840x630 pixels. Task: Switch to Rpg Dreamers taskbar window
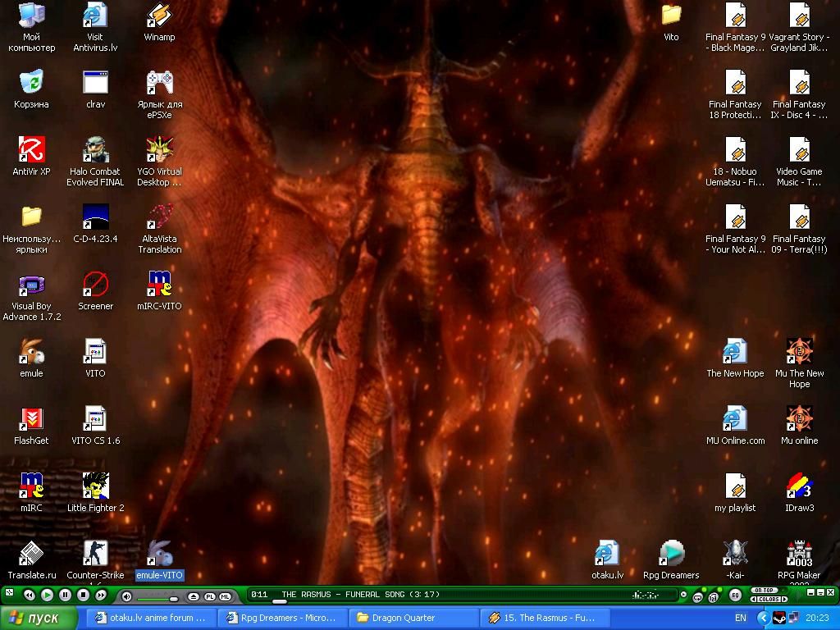tap(283, 618)
